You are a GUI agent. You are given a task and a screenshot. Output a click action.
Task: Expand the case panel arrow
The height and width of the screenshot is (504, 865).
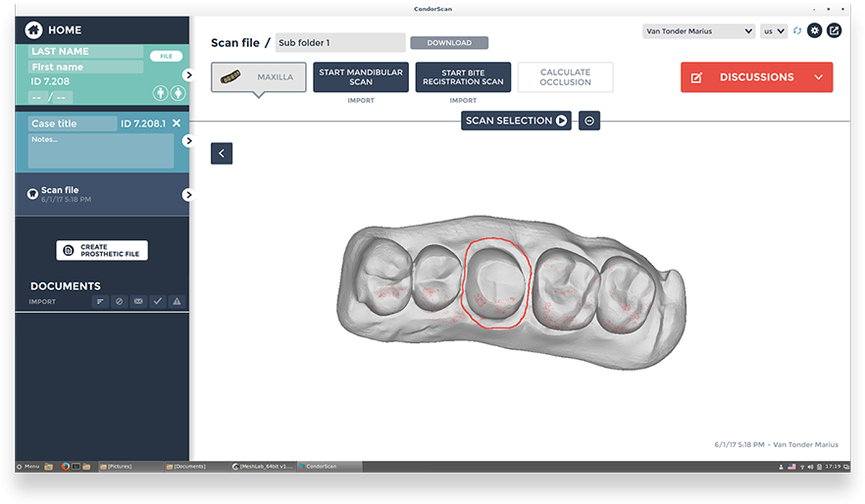(188, 140)
